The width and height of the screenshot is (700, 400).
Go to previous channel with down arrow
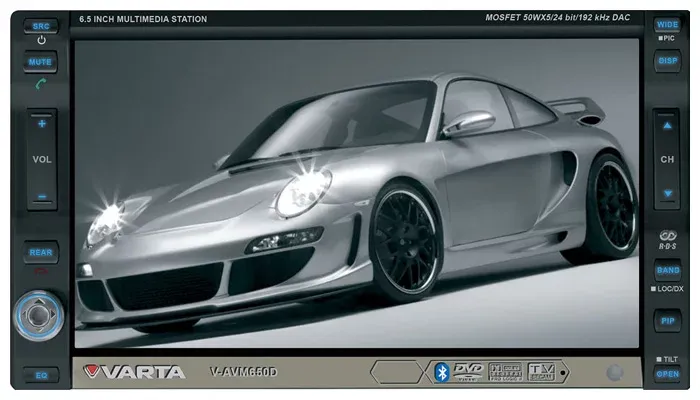668,193
